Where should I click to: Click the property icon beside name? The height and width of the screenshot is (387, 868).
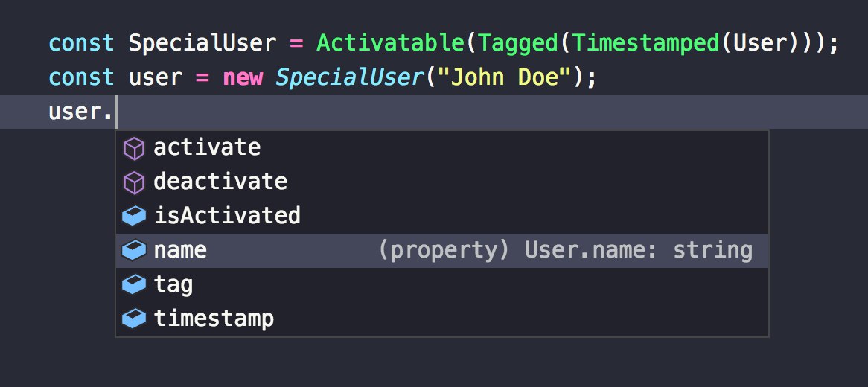pos(133,250)
